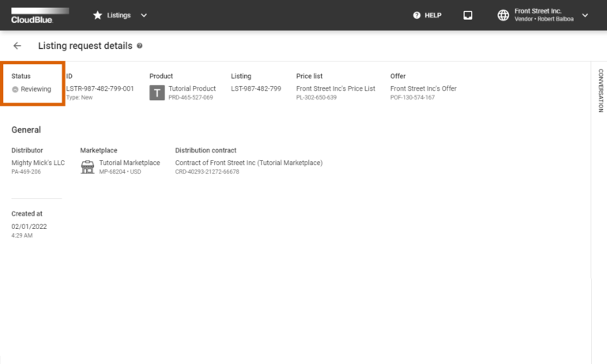Click the help icon beside Listing request details

click(x=139, y=46)
